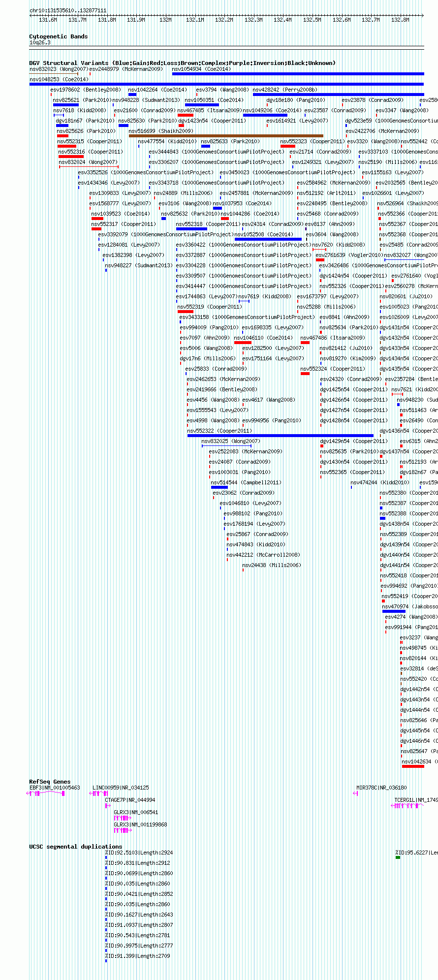Select nsv825635 (Park2010) variant label
Viewport: 438px width, 980px height.
[x=349, y=451]
